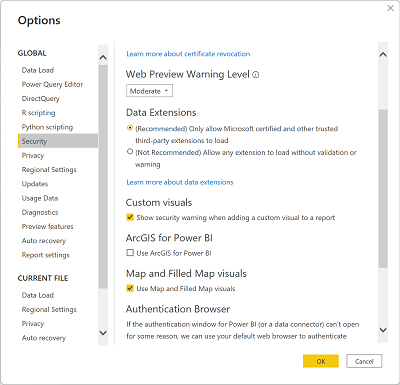The width and height of the screenshot is (400, 385).
Task: Follow Learn more about certificate revocation link
Action: point(188,54)
